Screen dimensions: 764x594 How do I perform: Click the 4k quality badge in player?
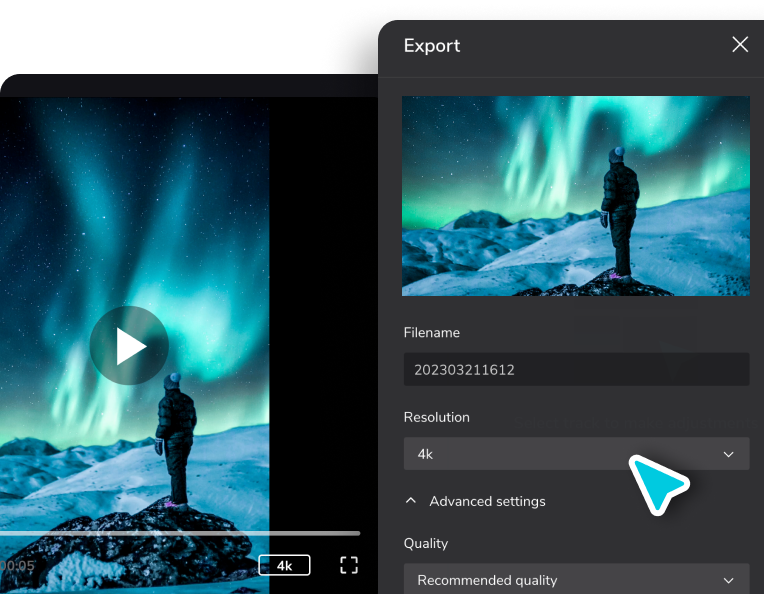point(284,565)
